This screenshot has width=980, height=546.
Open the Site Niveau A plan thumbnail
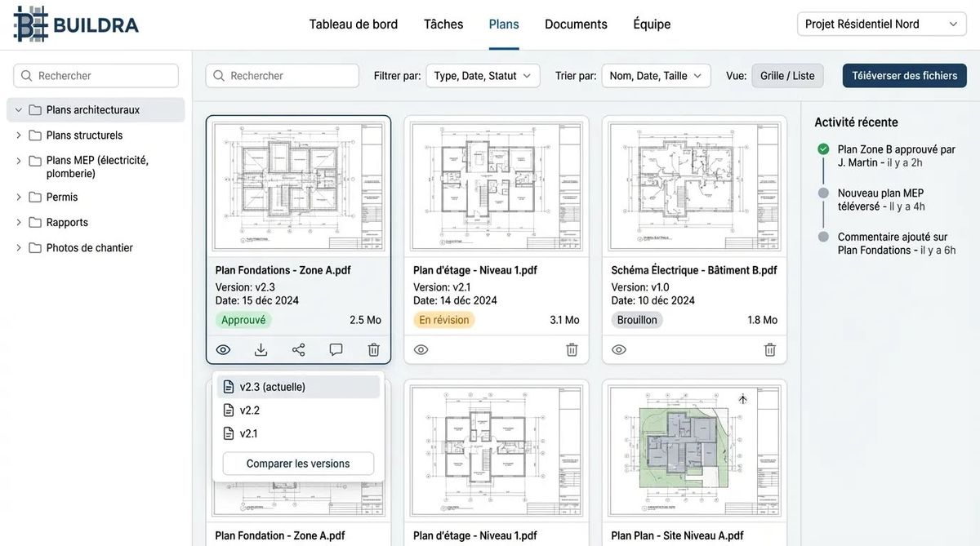[694, 450]
